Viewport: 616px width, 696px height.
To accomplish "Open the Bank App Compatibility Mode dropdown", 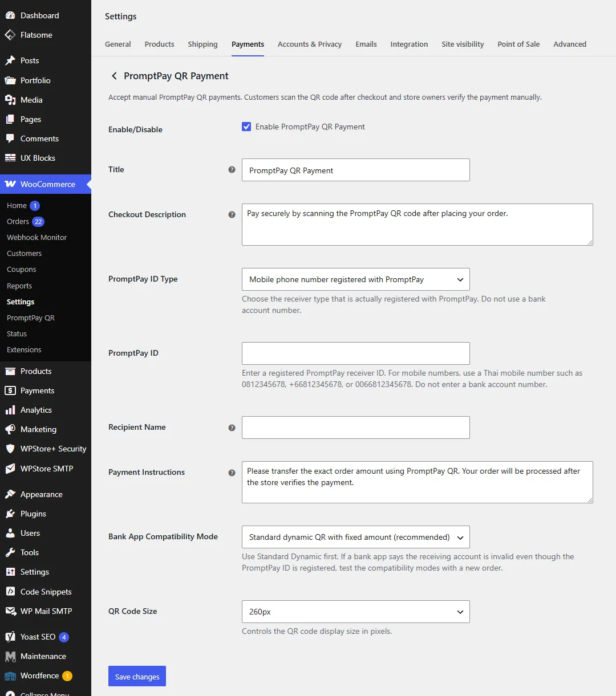I will [356, 537].
